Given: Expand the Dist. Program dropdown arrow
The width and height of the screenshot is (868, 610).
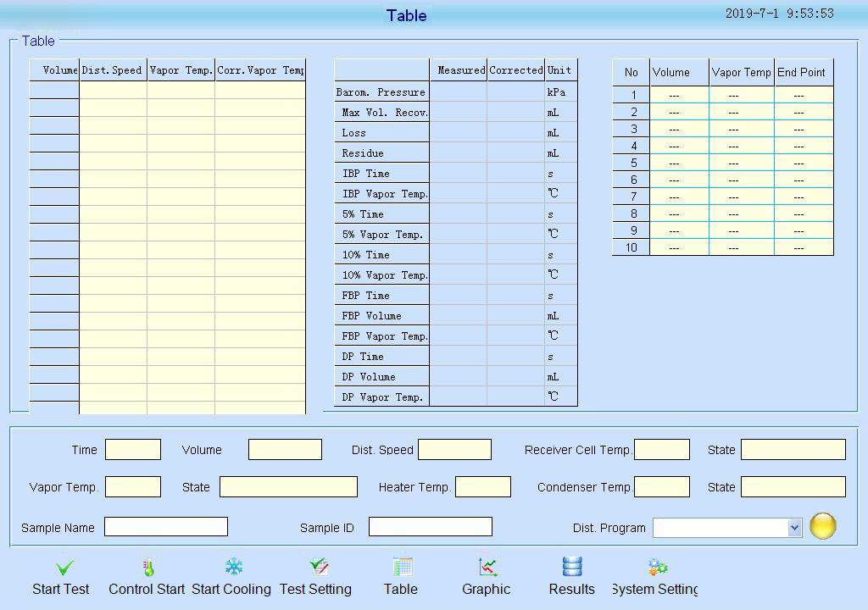Looking at the screenshot, I should [794, 528].
